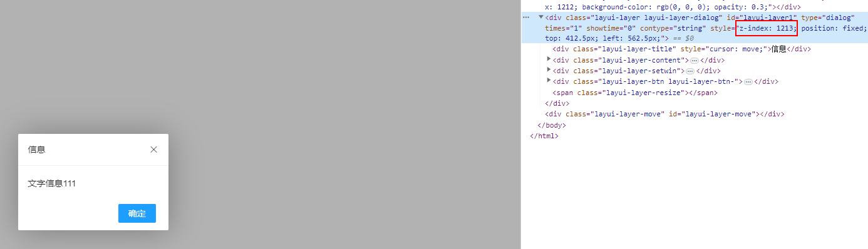Image resolution: width=868 pixels, height=249 pixels.
Task: Expand the layui-layer-btn div node
Action: pos(549,81)
